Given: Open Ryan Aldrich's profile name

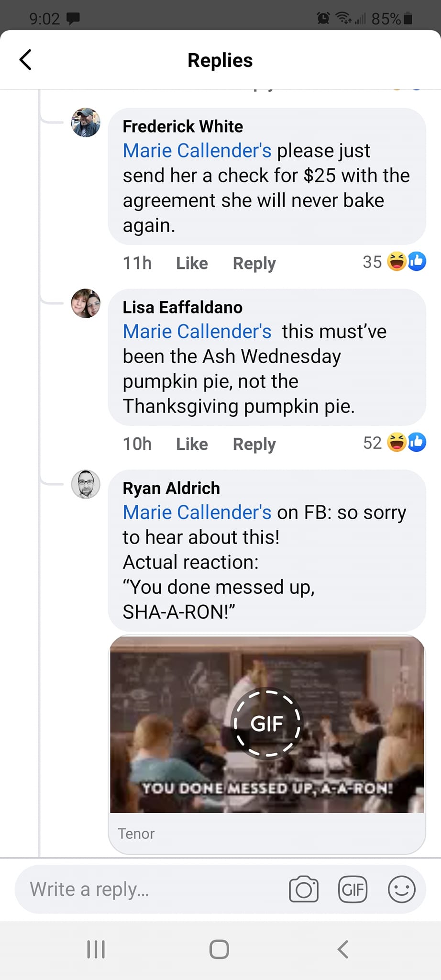Looking at the screenshot, I should (171, 488).
